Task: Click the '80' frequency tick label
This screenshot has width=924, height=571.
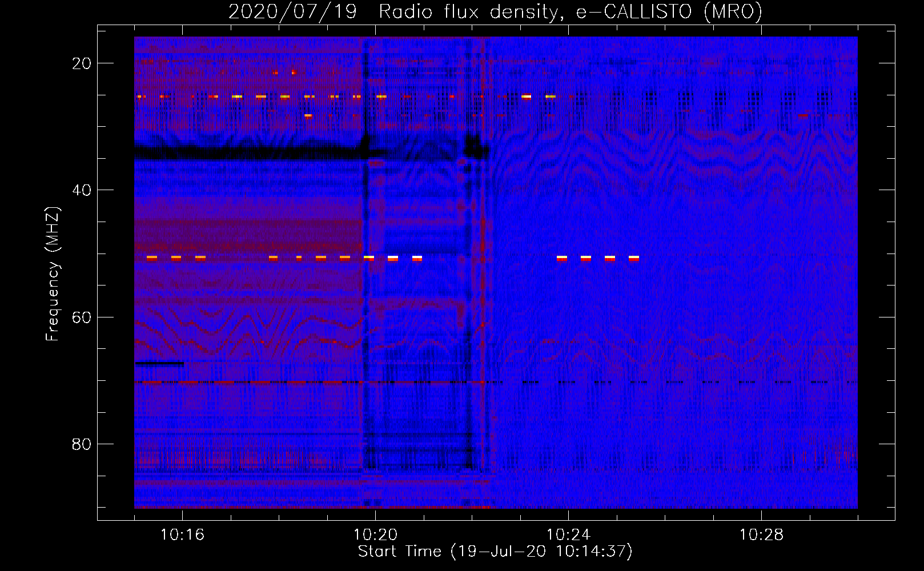Action: (x=82, y=444)
